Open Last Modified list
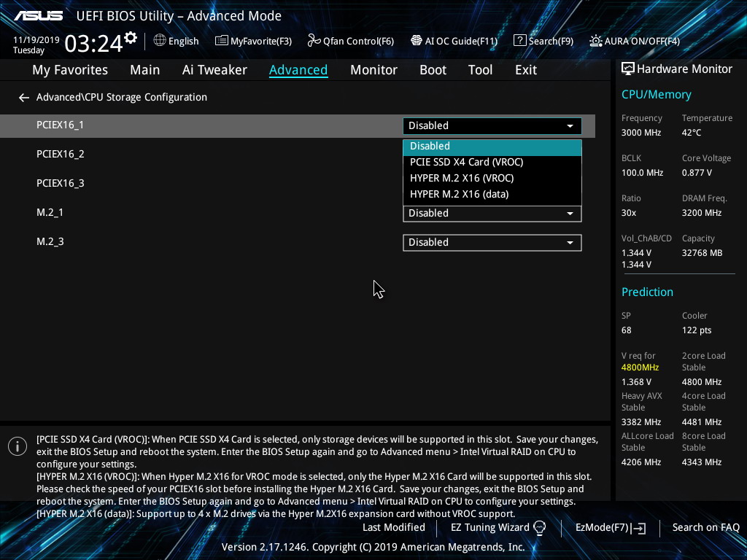Viewport: 747px width, 560px height. pos(393,528)
